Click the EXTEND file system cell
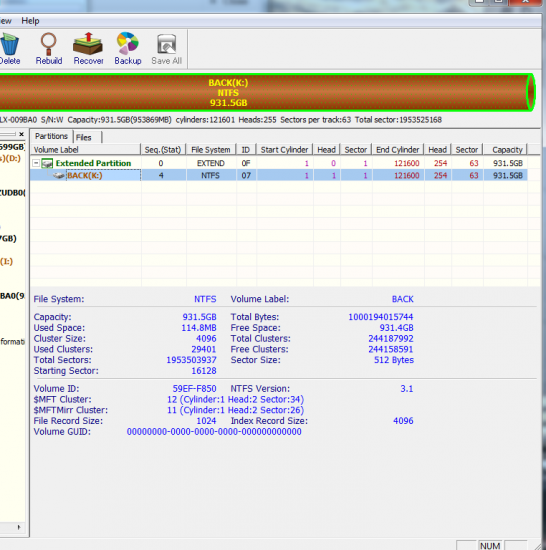Image resolution: width=546 pixels, height=550 pixels. point(211,163)
